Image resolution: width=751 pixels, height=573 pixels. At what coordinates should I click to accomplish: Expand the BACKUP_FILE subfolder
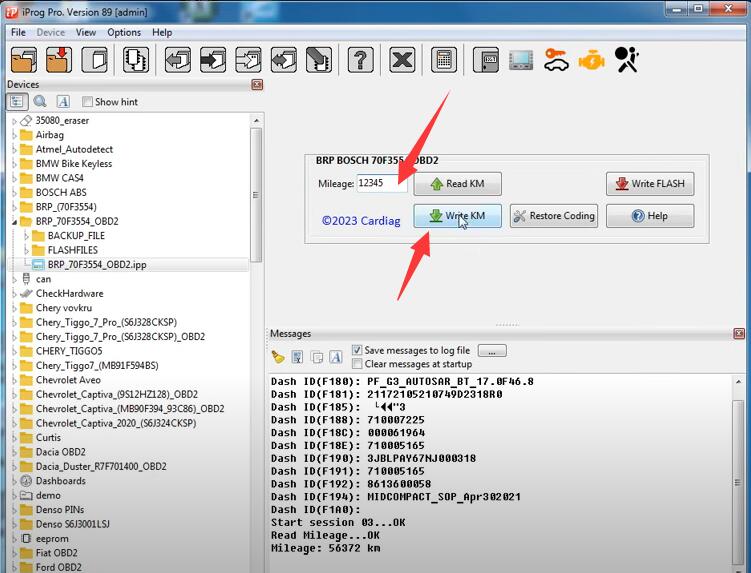(26, 236)
